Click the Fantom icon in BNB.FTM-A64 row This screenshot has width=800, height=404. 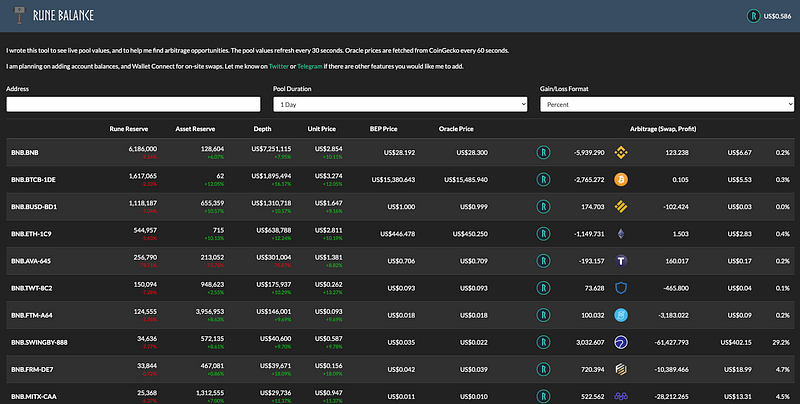(x=621, y=315)
